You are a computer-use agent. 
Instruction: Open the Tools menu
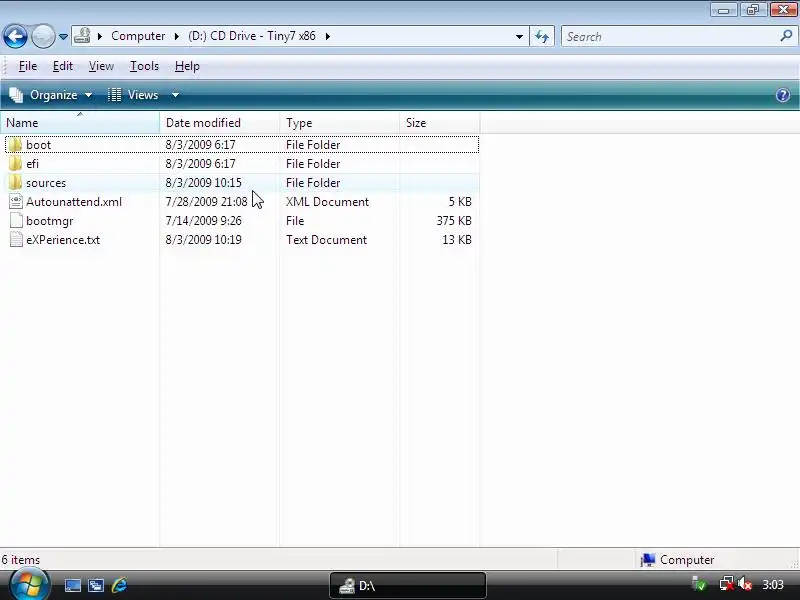click(x=144, y=66)
